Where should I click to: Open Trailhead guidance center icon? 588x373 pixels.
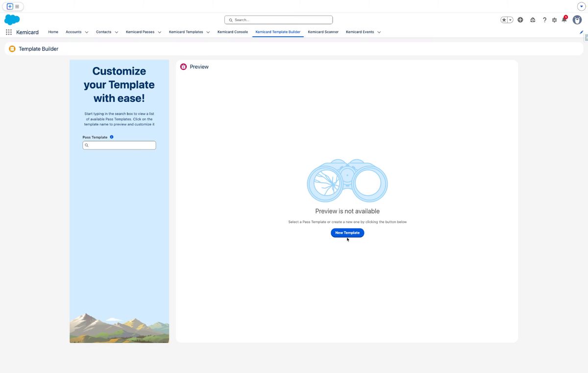[533, 20]
